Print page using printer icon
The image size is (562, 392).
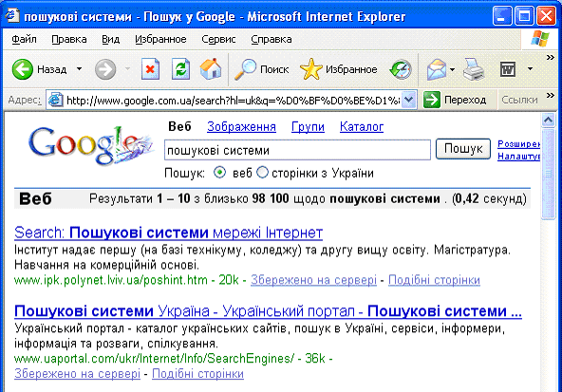coord(474,69)
